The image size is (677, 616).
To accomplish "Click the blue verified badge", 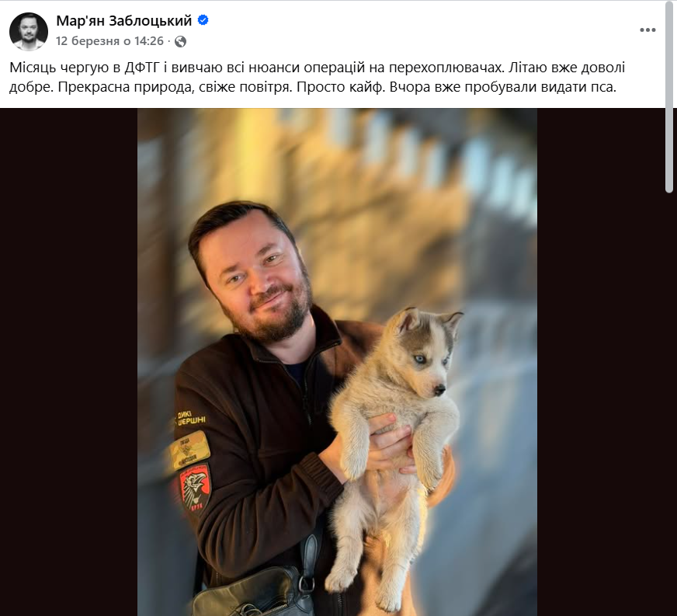I will point(203,20).
